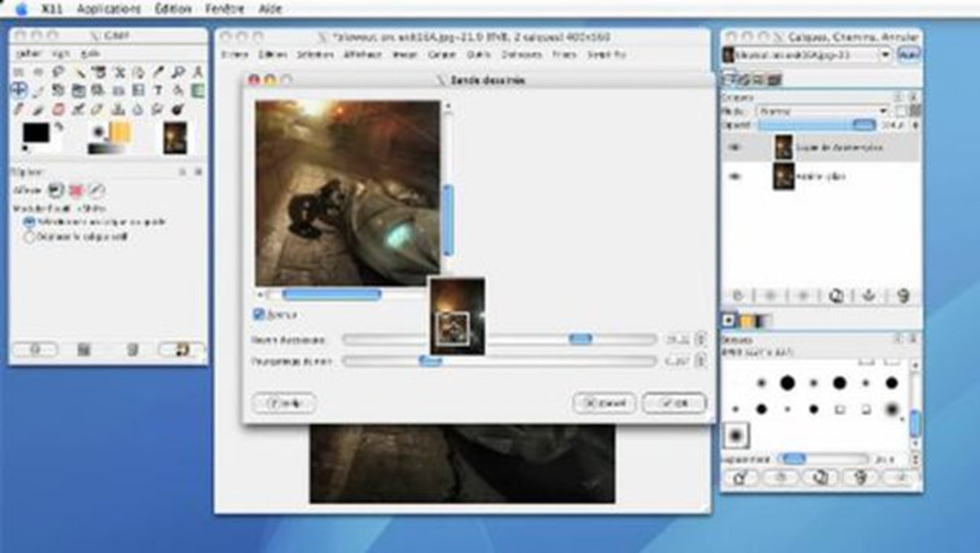Save tool options in the toolbox
The image size is (980, 553).
(x=36, y=350)
